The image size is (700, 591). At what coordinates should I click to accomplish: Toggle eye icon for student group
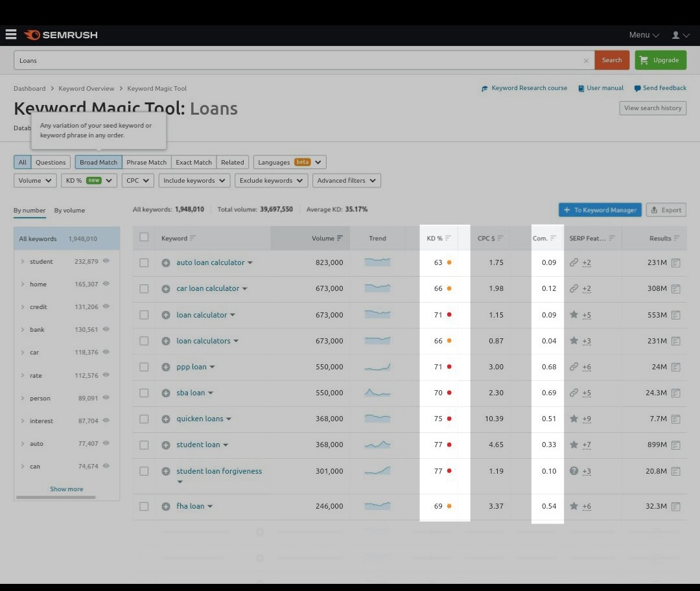106,261
